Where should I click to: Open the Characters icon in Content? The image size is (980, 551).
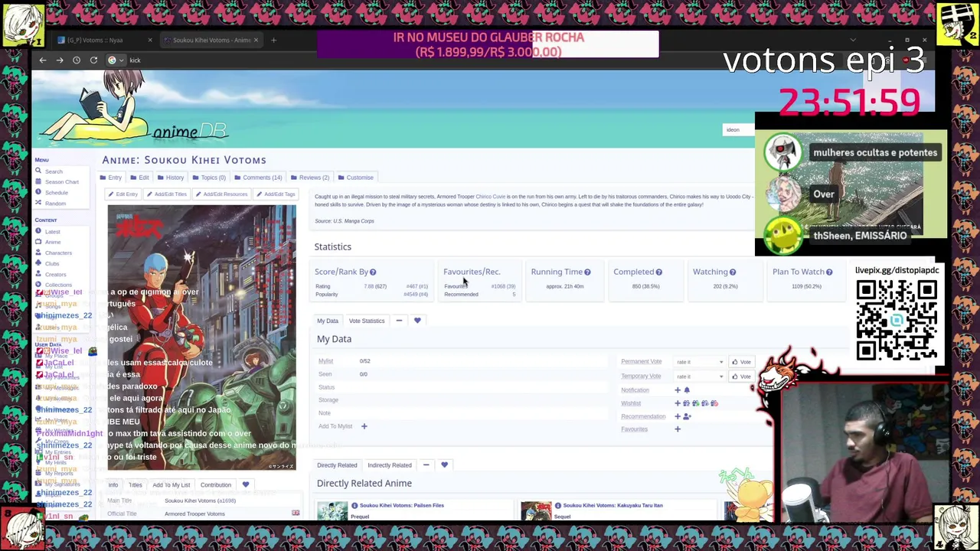coord(38,253)
